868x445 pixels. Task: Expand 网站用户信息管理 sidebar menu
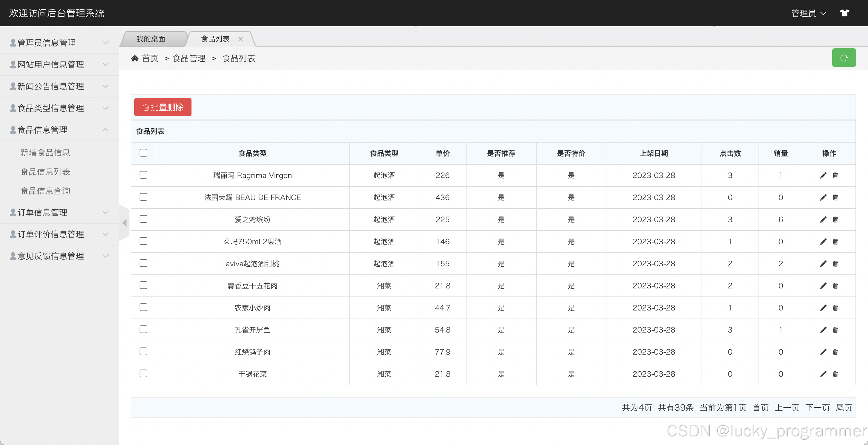[59, 64]
